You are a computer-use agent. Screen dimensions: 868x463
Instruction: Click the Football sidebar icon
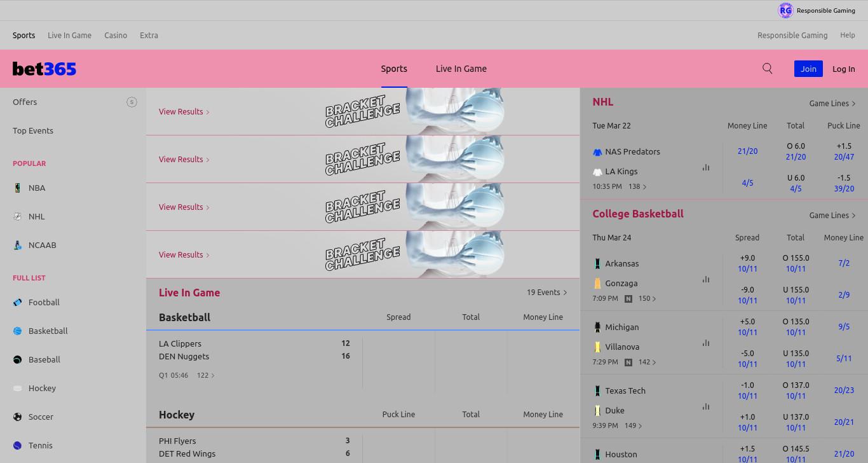point(18,302)
